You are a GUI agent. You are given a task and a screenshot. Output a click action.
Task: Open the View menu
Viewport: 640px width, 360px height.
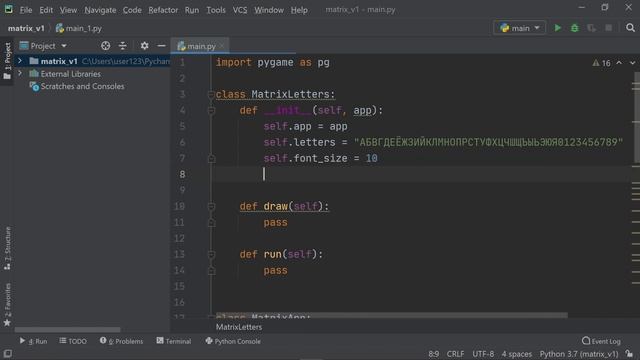(x=68, y=10)
